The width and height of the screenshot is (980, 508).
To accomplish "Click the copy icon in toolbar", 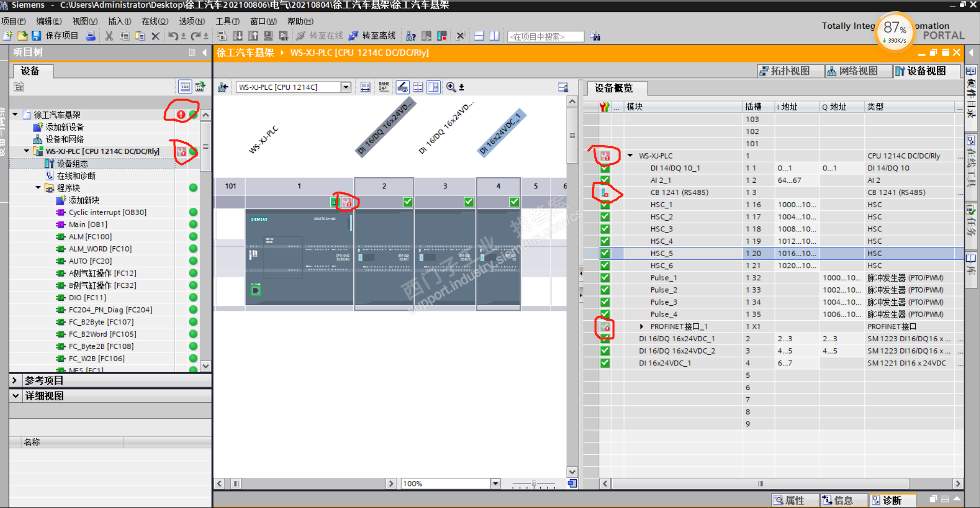I will [124, 36].
